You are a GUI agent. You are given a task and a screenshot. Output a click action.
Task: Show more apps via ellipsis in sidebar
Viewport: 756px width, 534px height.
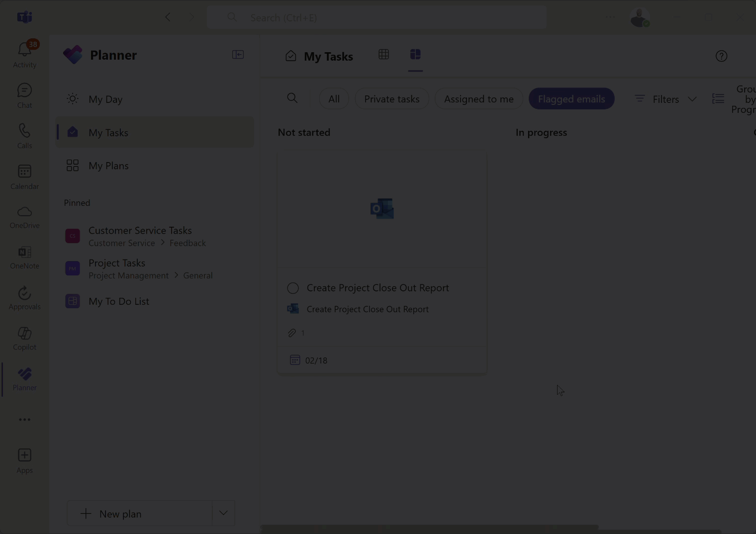point(24,420)
